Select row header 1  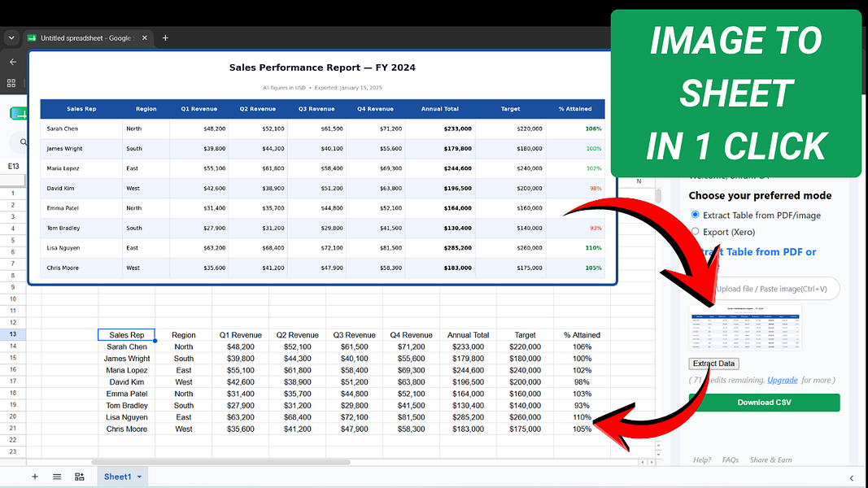[x=13, y=194]
